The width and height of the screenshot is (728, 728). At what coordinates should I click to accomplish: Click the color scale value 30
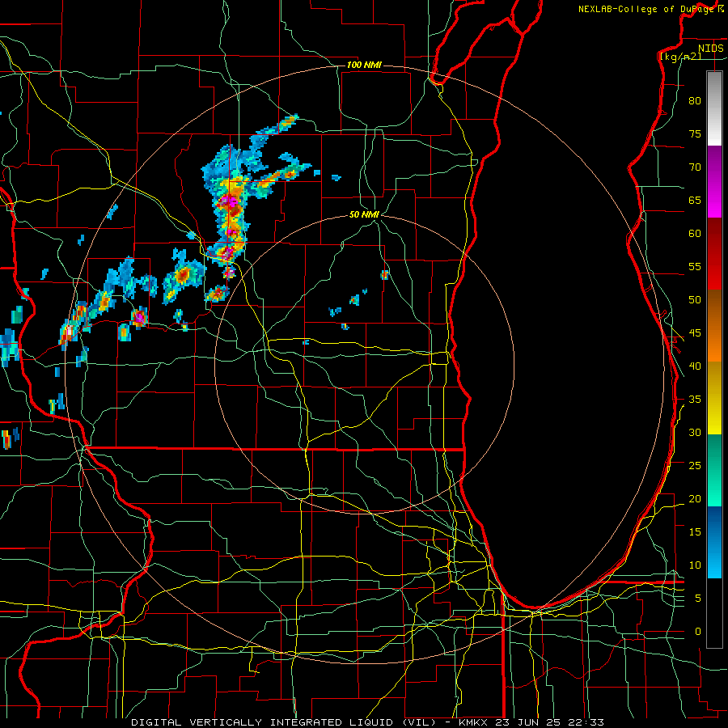[695, 432]
